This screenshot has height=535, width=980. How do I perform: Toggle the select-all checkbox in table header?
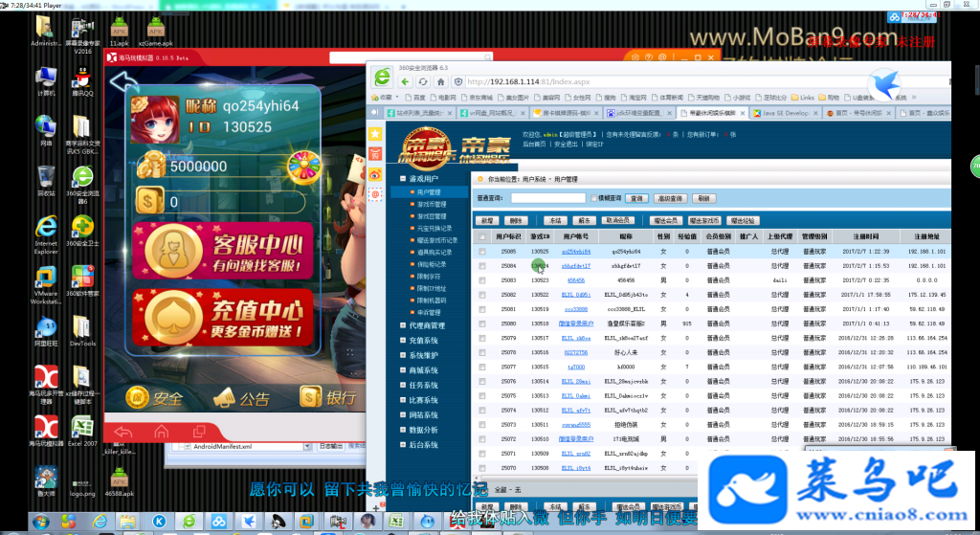[x=482, y=237]
